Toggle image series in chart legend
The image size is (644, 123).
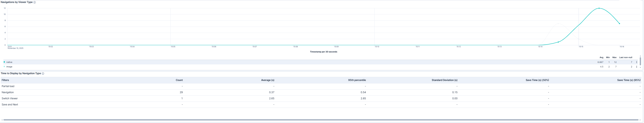(9, 67)
